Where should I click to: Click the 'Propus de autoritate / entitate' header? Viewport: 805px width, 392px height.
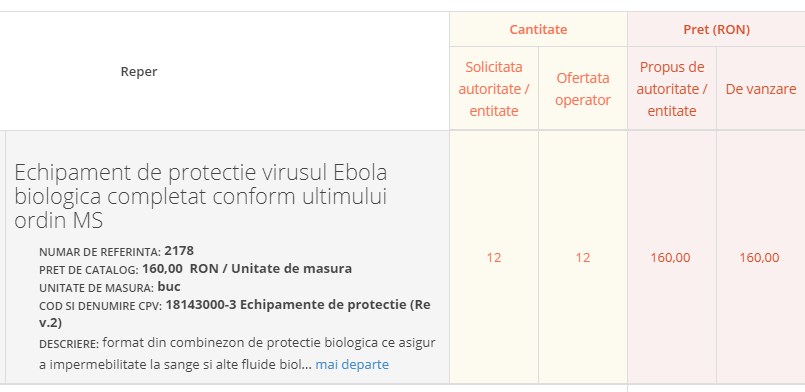[x=672, y=89]
